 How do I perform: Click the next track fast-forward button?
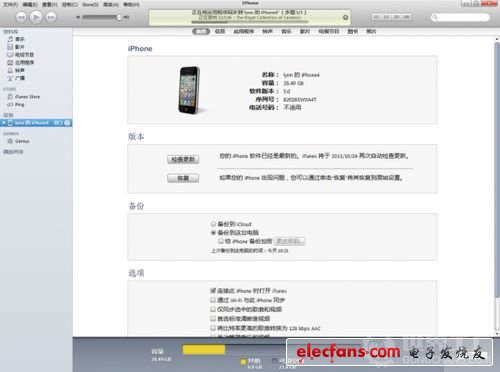[x=51, y=17]
